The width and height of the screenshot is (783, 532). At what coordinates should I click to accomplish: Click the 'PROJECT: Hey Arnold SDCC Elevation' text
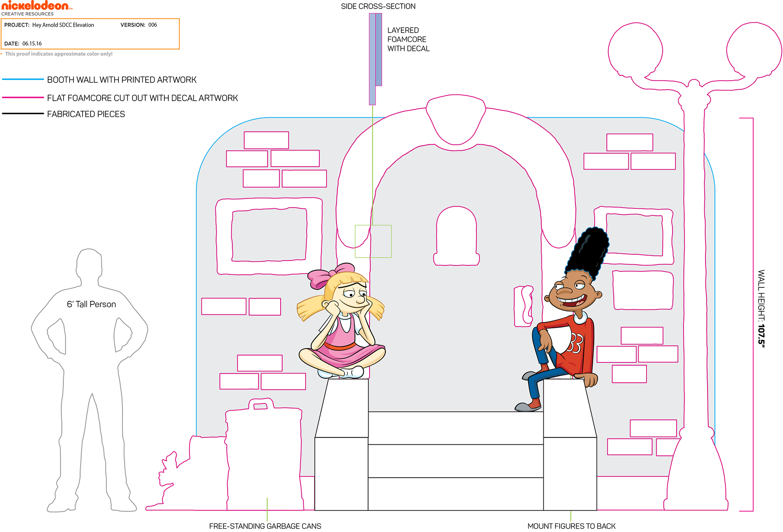(x=49, y=25)
